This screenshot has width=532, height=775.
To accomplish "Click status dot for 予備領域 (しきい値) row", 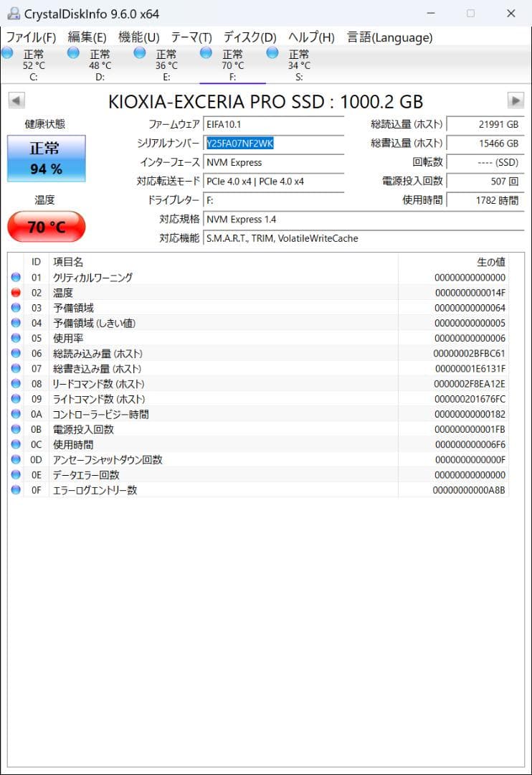I will (16, 323).
